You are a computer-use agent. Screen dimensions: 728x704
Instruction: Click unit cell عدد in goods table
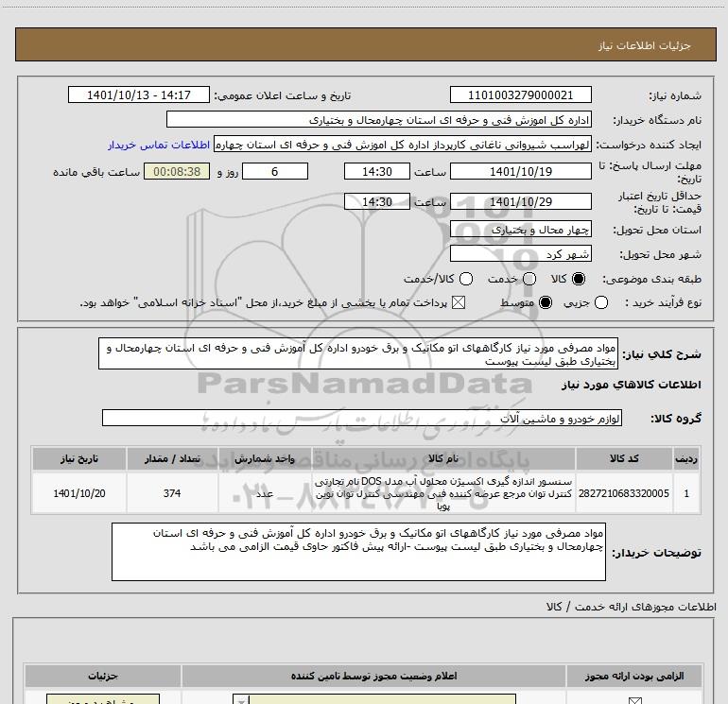(x=265, y=493)
